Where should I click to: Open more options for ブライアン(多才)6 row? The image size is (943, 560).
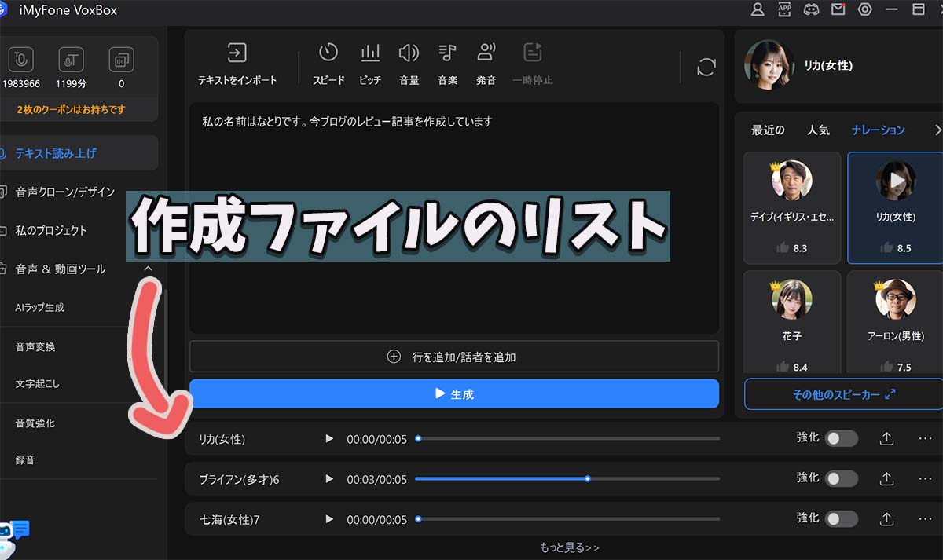coord(925,478)
